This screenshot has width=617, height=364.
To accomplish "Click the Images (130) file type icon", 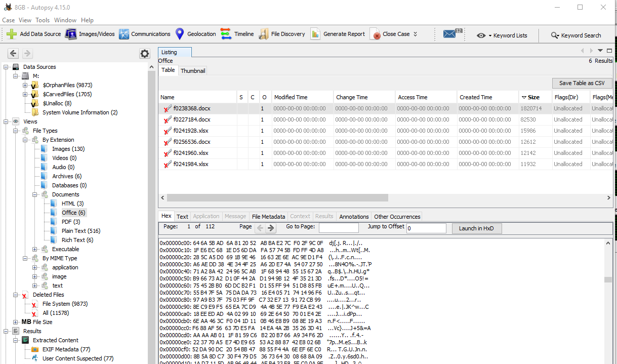I will pyautogui.click(x=45, y=149).
